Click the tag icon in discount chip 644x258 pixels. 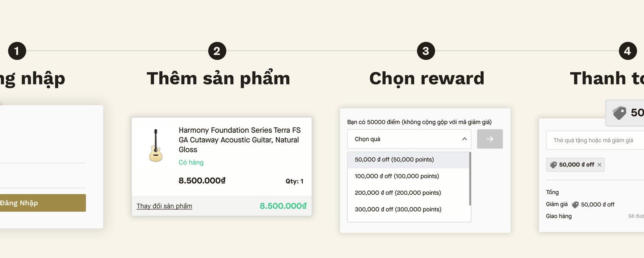click(553, 165)
